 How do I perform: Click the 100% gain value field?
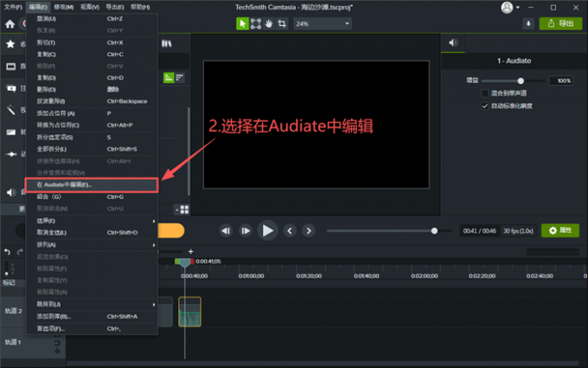(x=560, y=81)
